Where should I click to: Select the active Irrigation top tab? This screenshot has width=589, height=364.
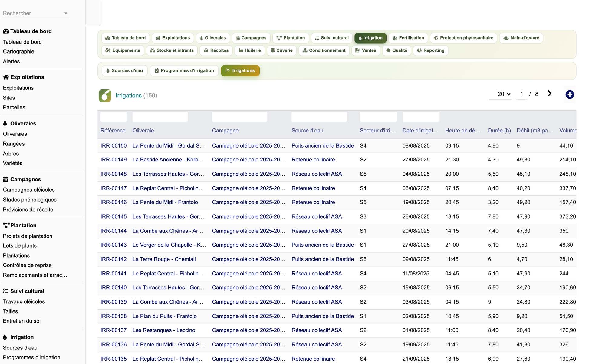(x=370, y=38)
